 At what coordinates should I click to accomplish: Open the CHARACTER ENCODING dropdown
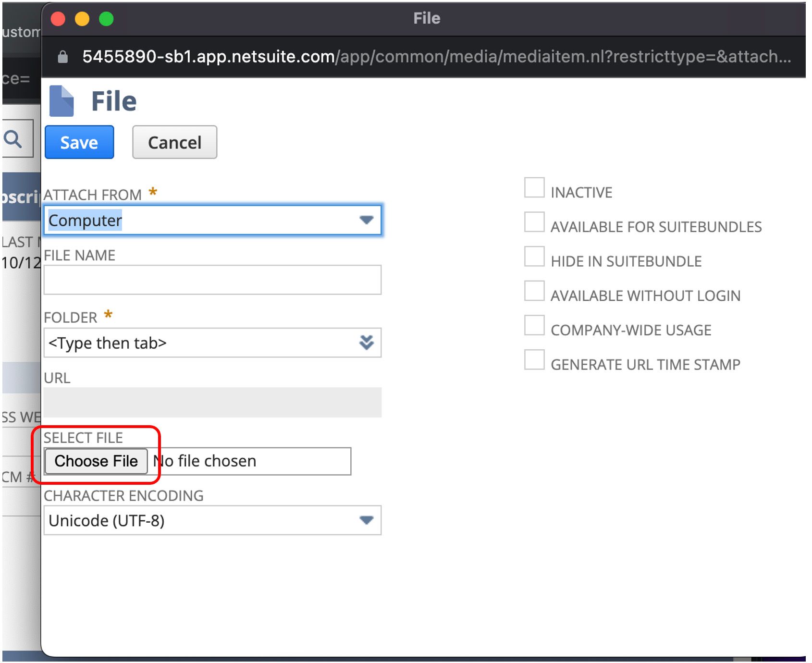[366, 520]
